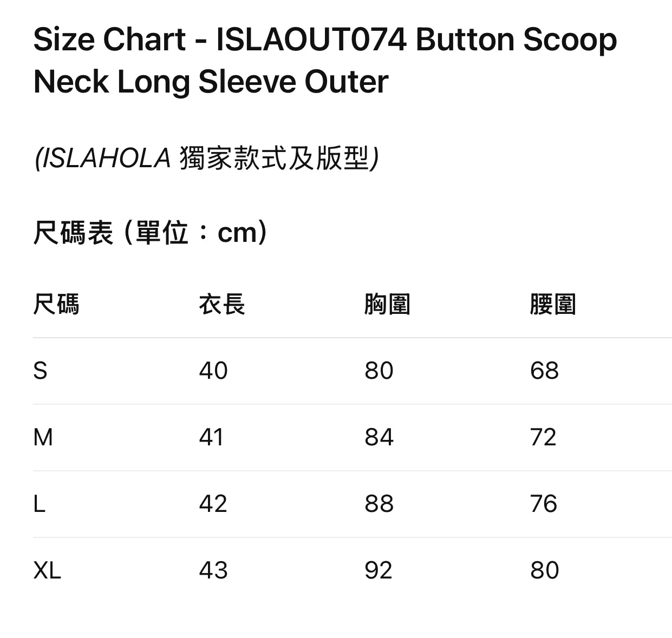
Task: Click the ISLAHOLA 獨家款式及版型 subtitle text
Action: click(x=206, y=159)
